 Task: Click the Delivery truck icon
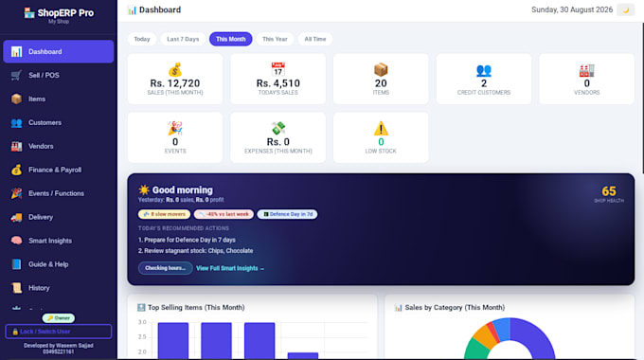[x=16, y=217]
